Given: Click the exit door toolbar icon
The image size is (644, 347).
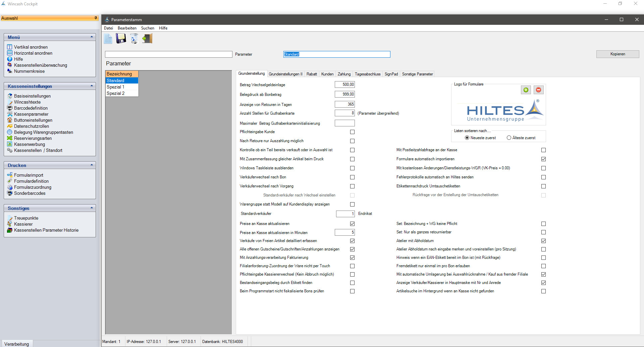Looking at the screenshot, I should click(147, 39).
